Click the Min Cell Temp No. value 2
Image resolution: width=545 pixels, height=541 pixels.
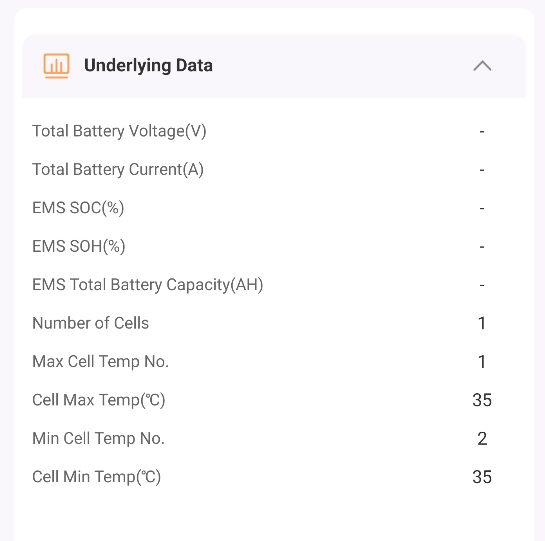pos(482,438)
